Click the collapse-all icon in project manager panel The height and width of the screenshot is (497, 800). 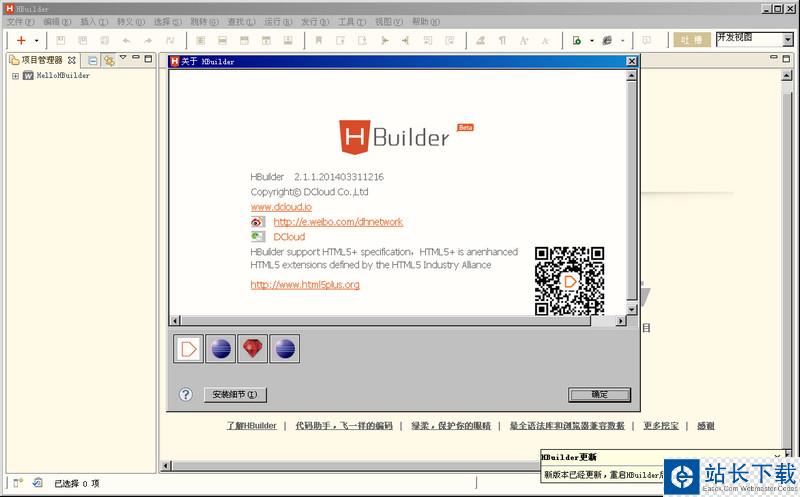pyautogui.click(x=92, y=61)
